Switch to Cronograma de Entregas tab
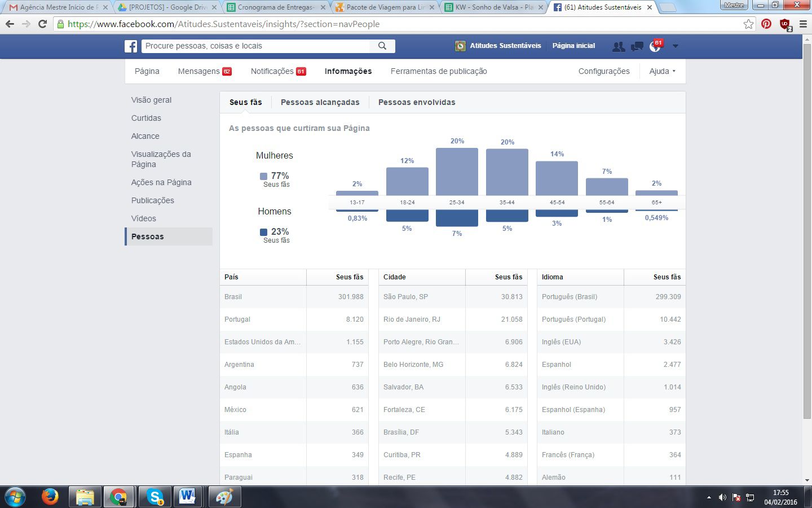Screen dimensions: 812x508 pos(276,7)
